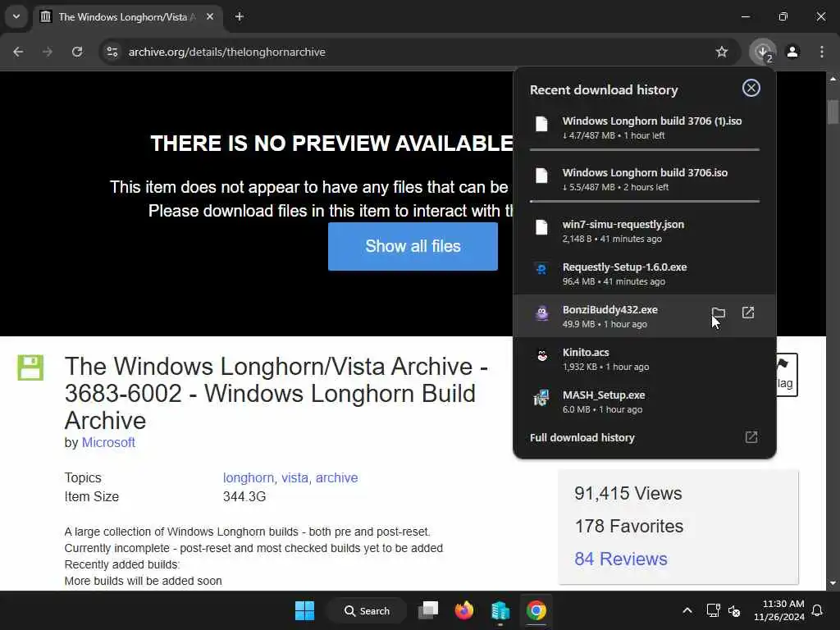Open the Microsoft creator link
840x630 pixels.
click(x=108, y=442)
